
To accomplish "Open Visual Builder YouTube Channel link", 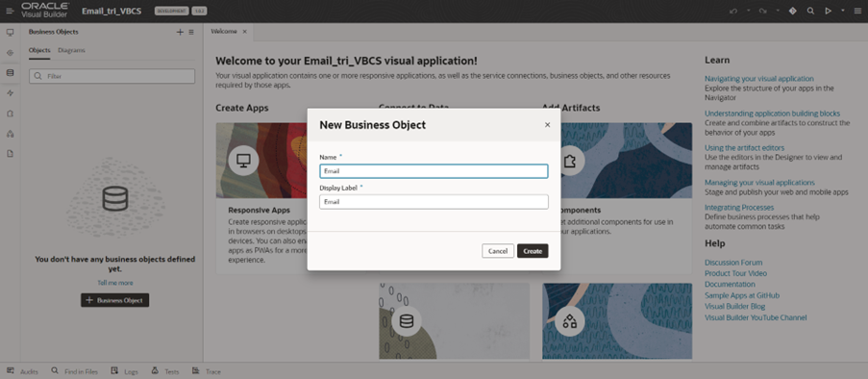I will point(756,317).
